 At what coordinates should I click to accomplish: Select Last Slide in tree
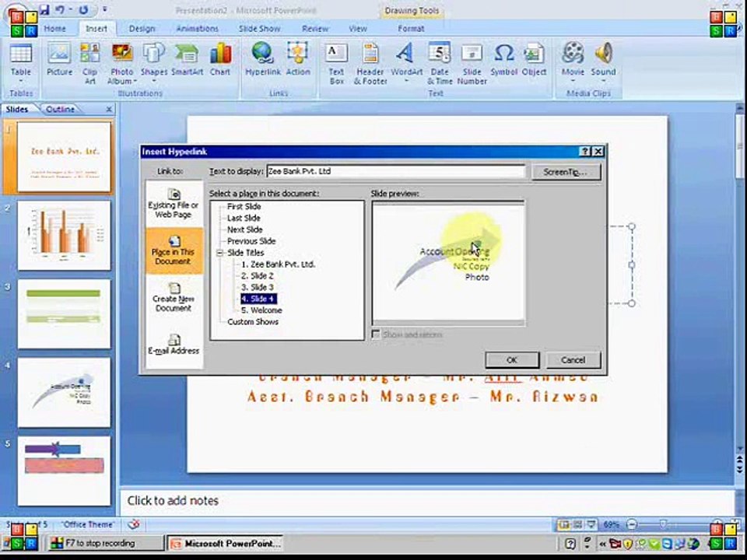click(x=244, y=218)
